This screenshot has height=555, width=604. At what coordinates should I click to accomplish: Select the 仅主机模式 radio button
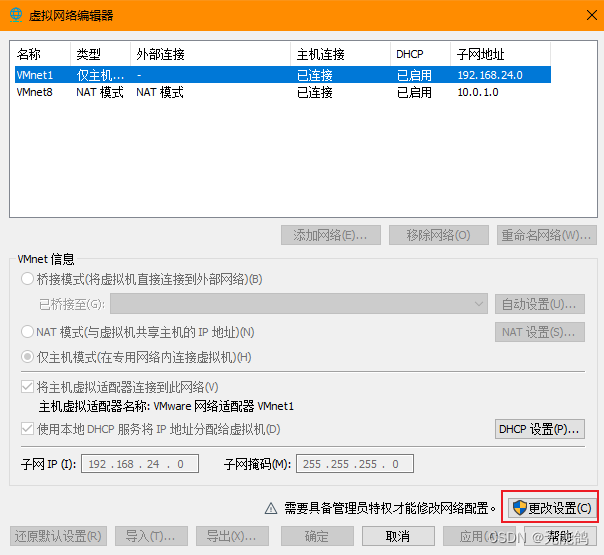27,357
